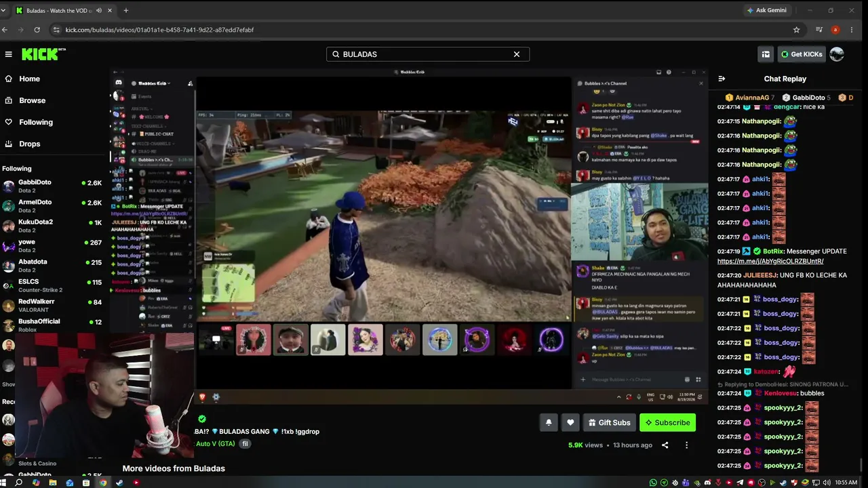
Task: Open Windows taskbar search
Action: (x=19, y=483)
